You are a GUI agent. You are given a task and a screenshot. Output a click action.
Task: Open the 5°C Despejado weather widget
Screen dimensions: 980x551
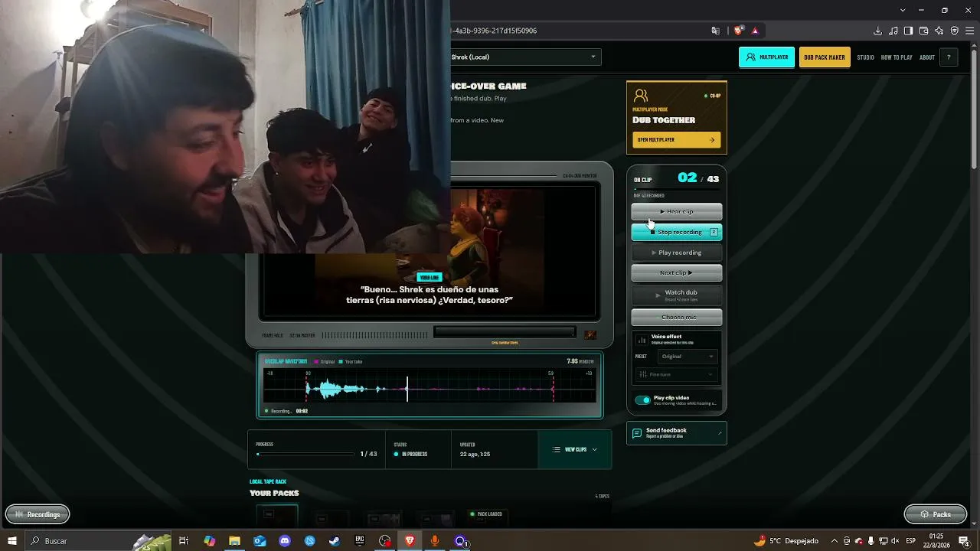pyautogui.click(x=786, y=541)
